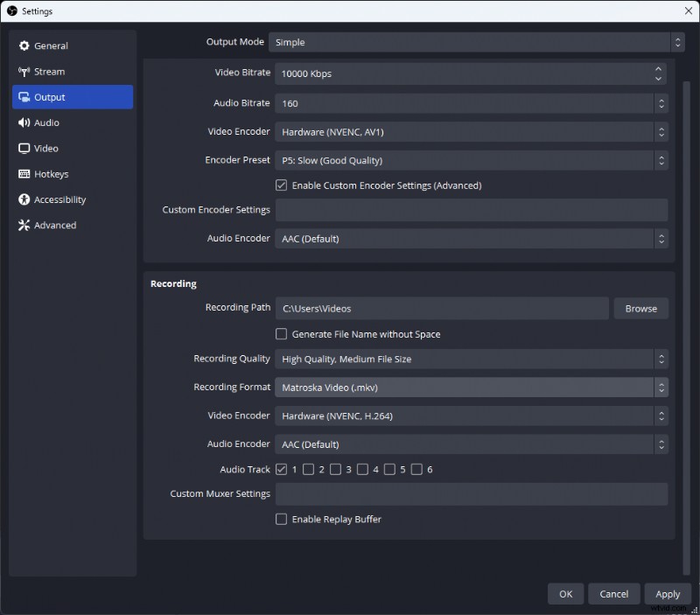
Task: Open the Encoder Preset dropdown
Action: (x=472, y=159)
